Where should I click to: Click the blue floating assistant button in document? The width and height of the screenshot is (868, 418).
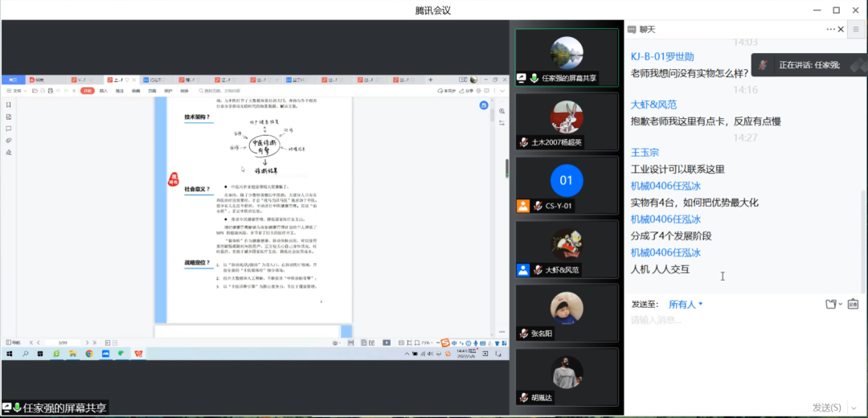click(x=484, y=105)
